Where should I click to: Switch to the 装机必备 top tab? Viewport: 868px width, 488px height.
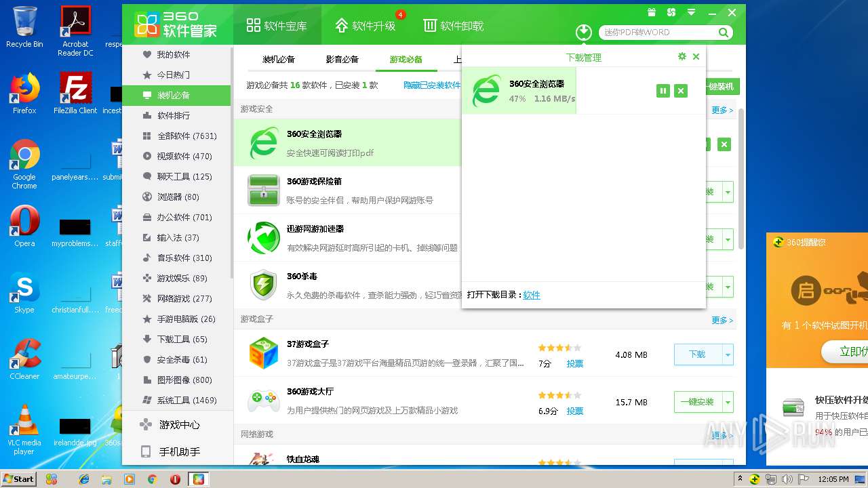pos(279,60)
